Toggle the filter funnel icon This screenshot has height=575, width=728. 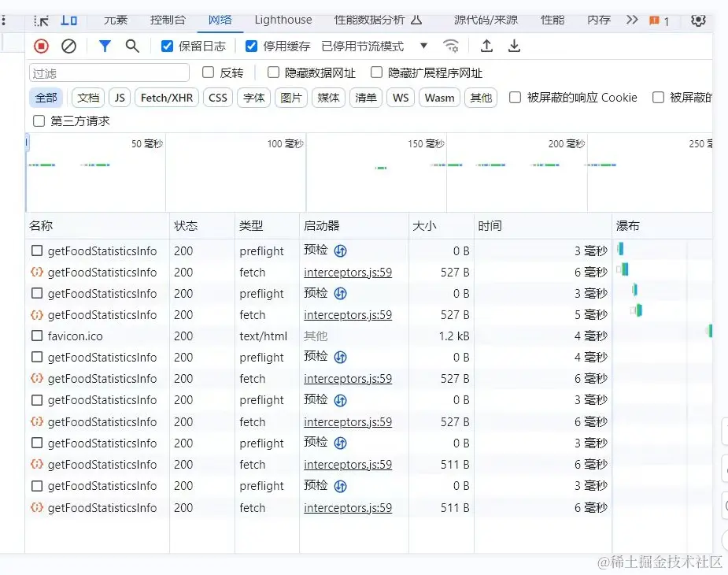tap(105, 46)
